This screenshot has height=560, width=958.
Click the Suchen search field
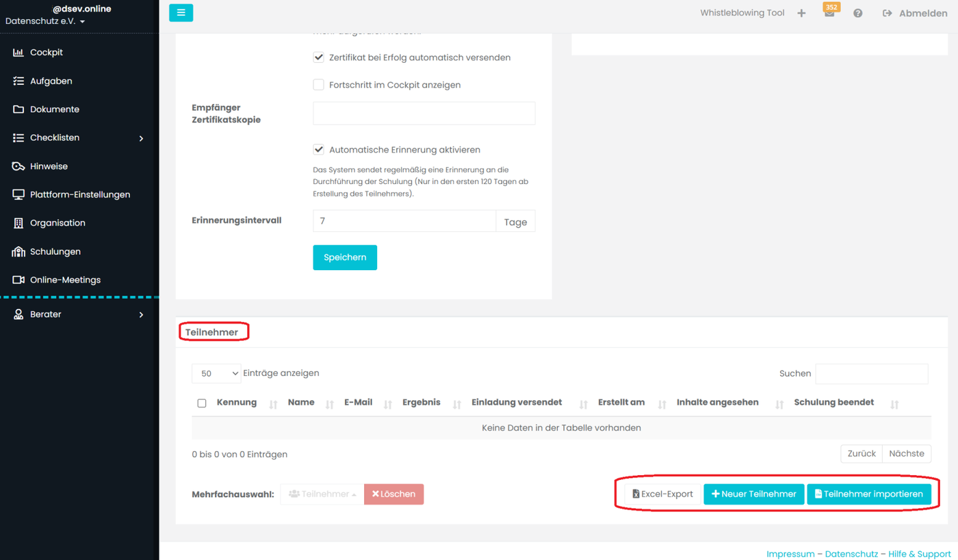[871, 373]
